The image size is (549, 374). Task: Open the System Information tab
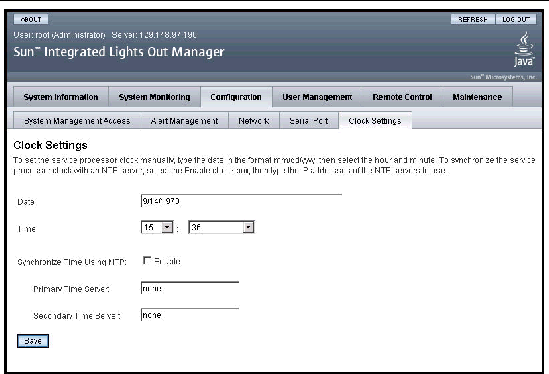click(x=61, y=97)
